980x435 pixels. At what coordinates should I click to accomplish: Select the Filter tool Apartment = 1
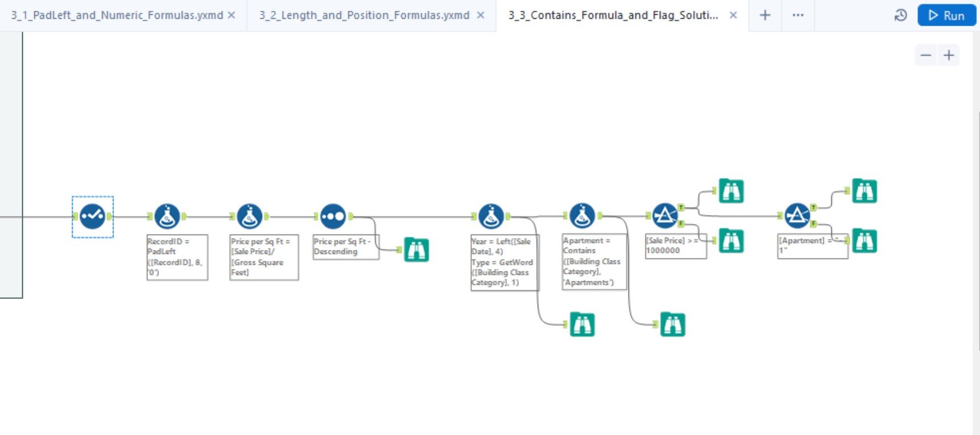(797, 216)
